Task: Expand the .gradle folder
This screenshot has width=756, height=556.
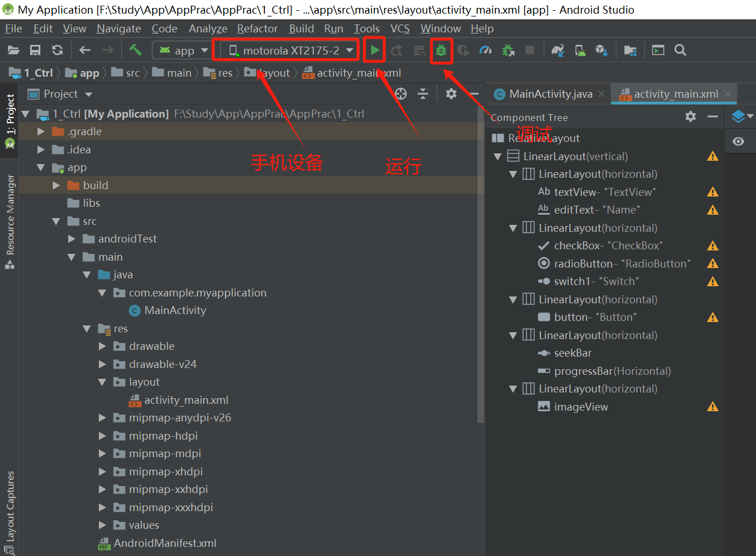Action: [41, 132]
